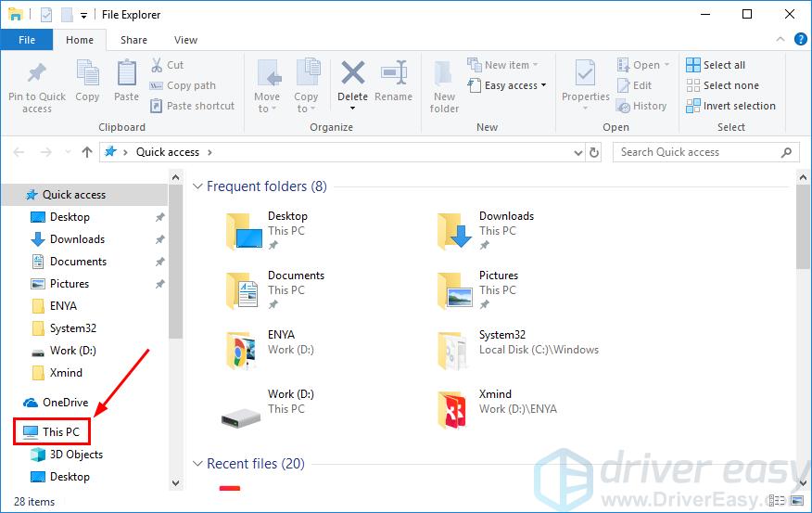Viewport: 812px width, 513px height.
Task: Open Properties from the ribbon
Action: point(585,74)
